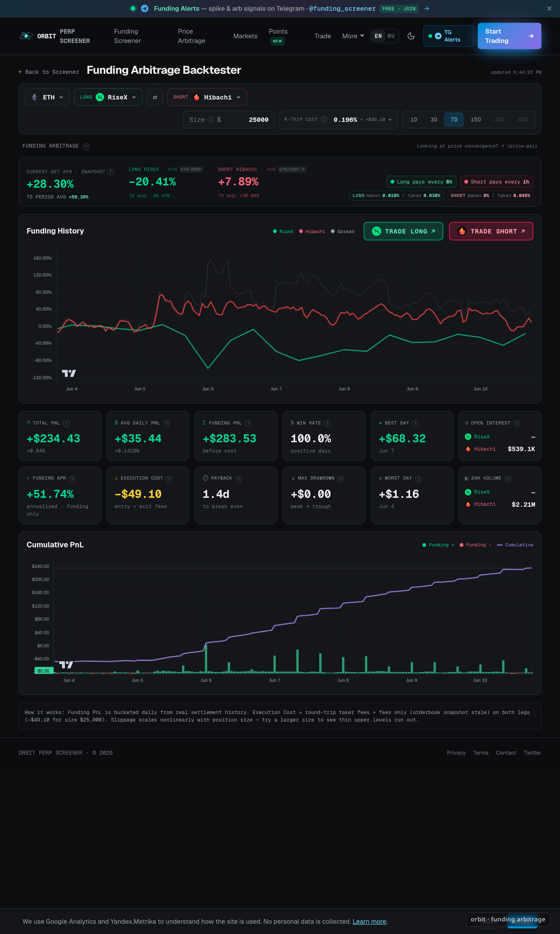Screen dimensions: 560x934
Task: Open Markets nav item
Action: tap(245, 36)
